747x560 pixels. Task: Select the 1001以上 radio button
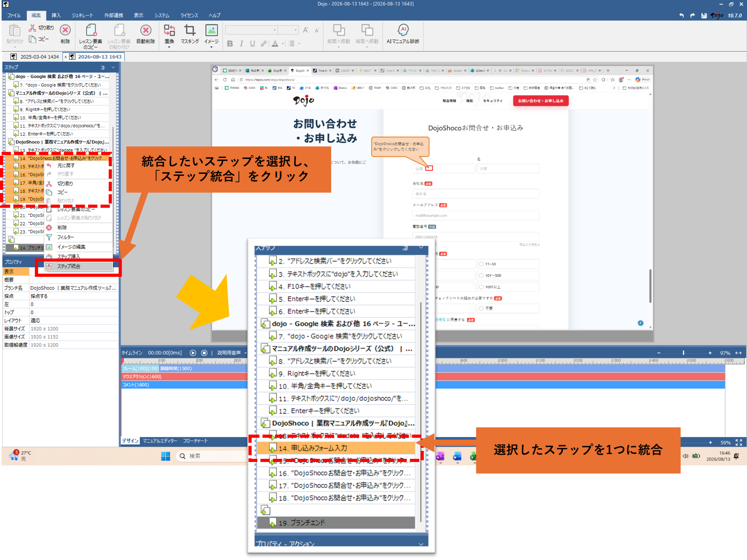click(x=481, y=287)
